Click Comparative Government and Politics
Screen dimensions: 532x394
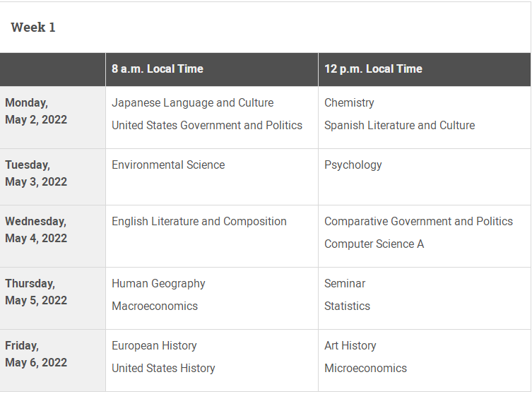pos(419,222)
